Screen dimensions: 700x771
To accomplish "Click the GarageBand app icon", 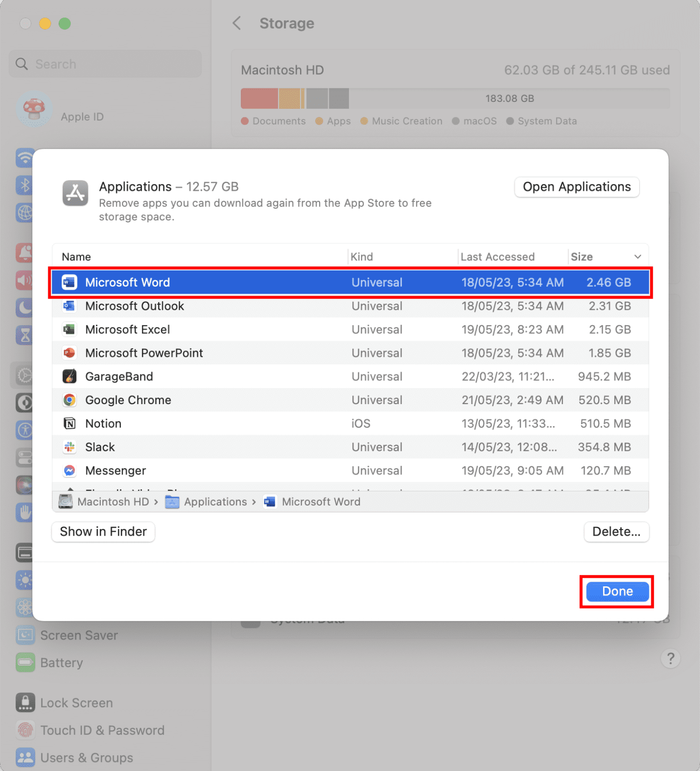I will click(70, 376).
